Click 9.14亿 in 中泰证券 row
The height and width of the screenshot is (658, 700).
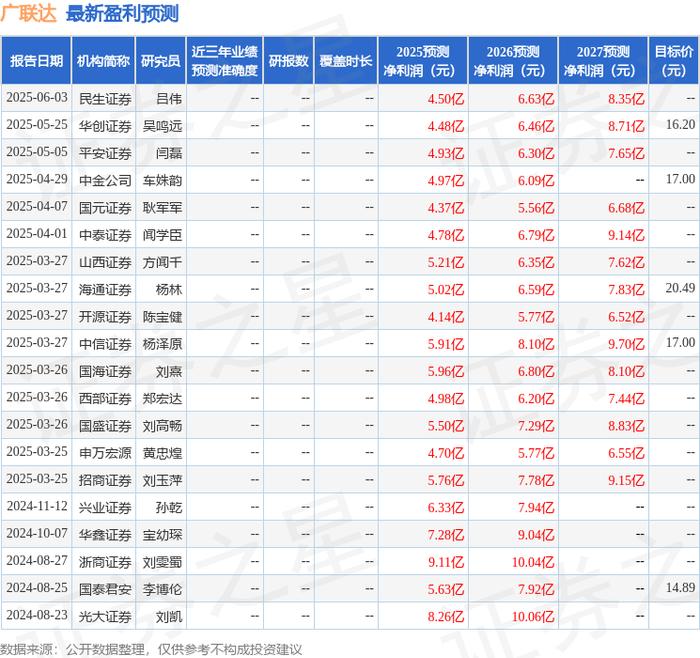click(x=626, y=235)
